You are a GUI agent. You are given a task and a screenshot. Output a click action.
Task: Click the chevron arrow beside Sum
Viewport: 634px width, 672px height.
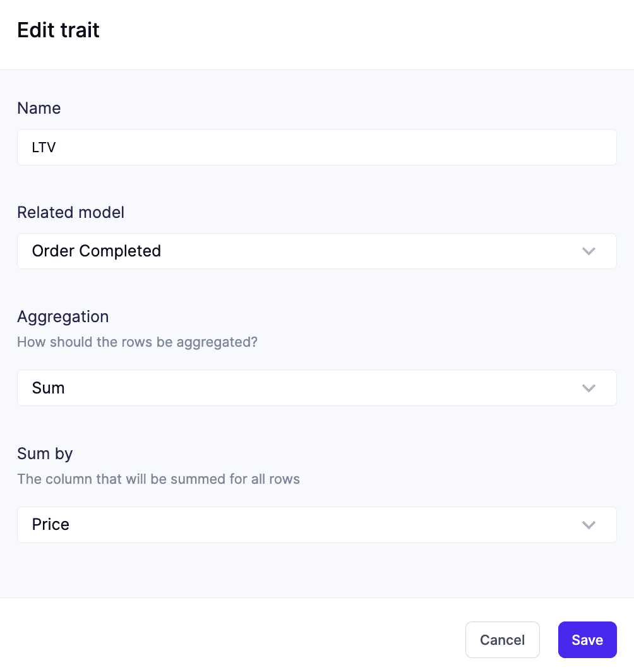point(589,388)
